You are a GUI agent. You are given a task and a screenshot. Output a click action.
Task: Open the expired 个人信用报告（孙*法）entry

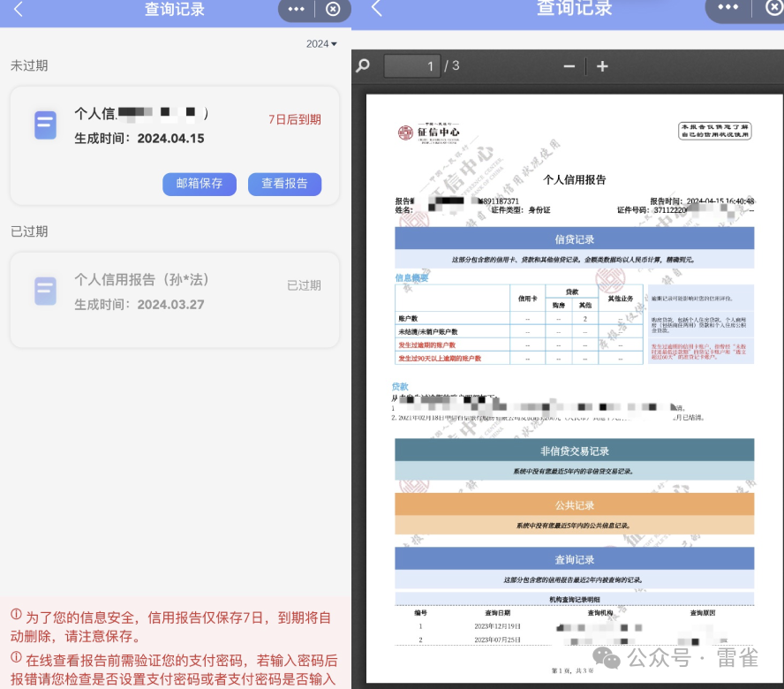coord(175,299)
